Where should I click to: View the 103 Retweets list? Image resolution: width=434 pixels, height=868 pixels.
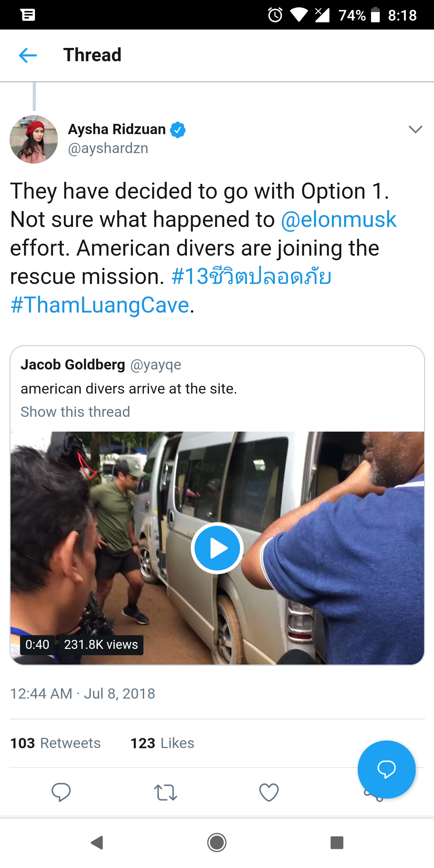(55, 743)
